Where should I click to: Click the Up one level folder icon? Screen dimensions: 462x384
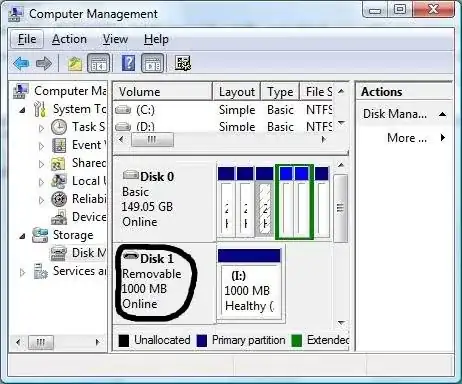(75, 63)
